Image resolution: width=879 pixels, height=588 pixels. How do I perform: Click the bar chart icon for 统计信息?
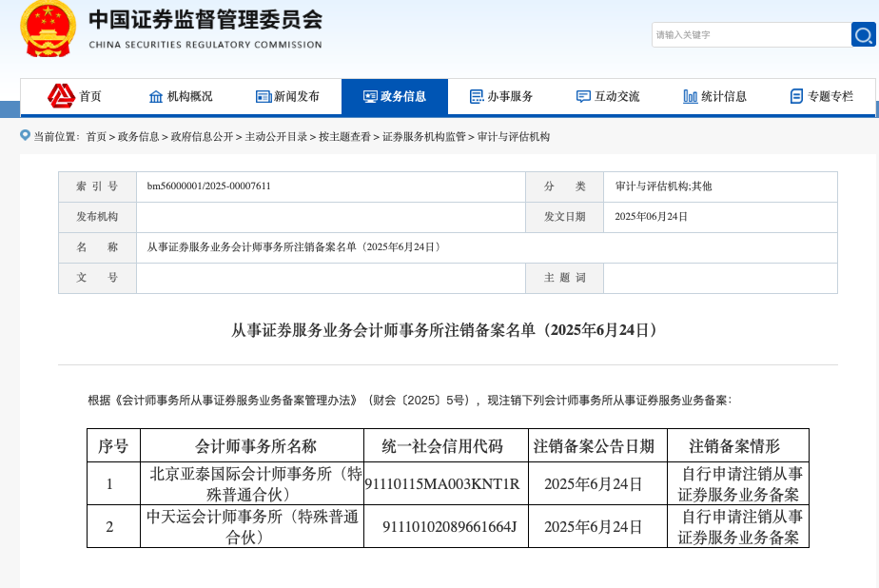[x=691, y=96]
